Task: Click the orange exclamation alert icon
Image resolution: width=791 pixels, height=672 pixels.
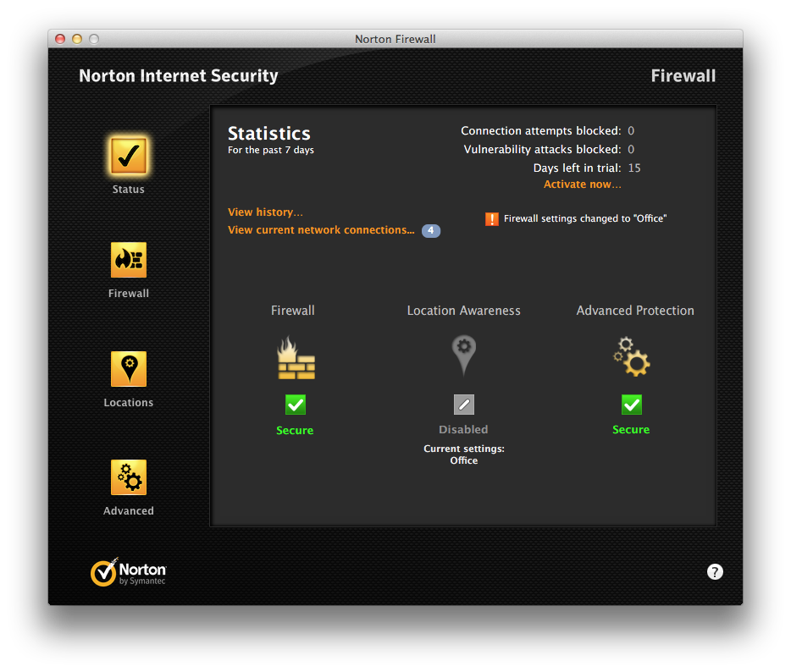Action: 492,219
